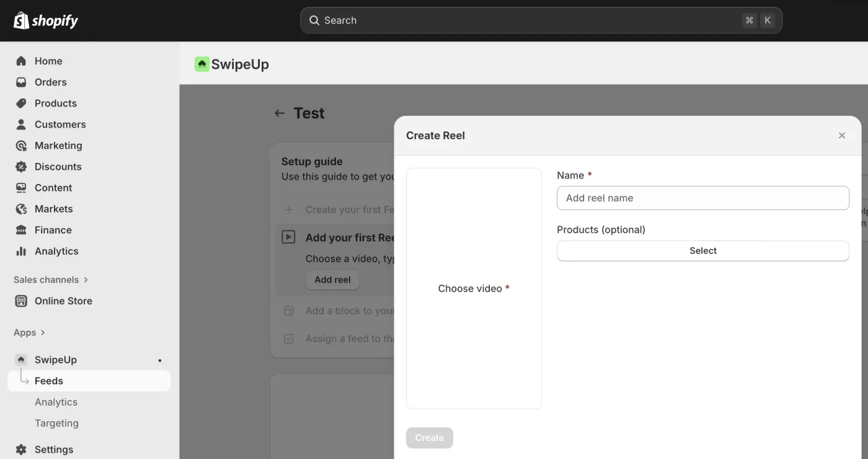Expand the Apps section chevron
This screenshot has height=459, width=868.
point(43,333)
